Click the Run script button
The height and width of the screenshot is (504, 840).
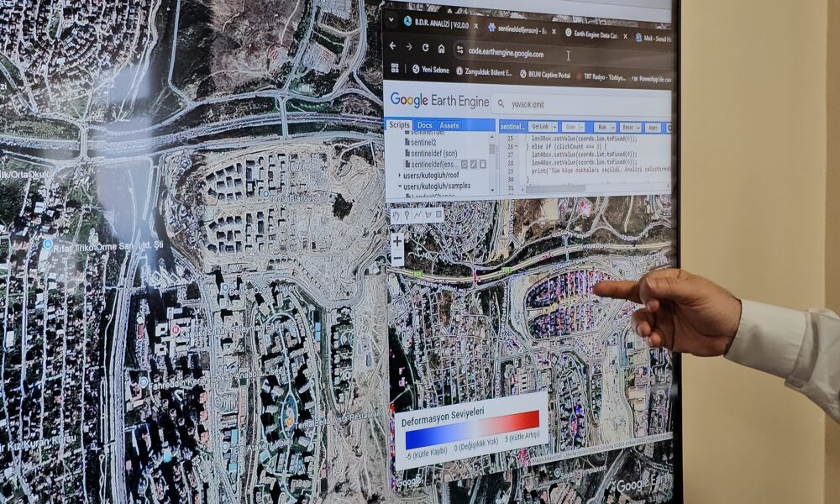point(601,128)
